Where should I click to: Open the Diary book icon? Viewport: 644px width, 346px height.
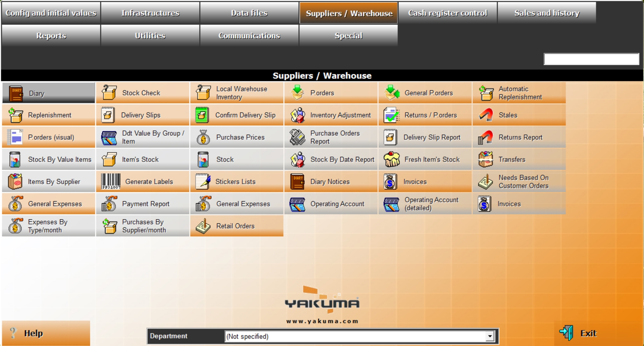coord(16,93)
